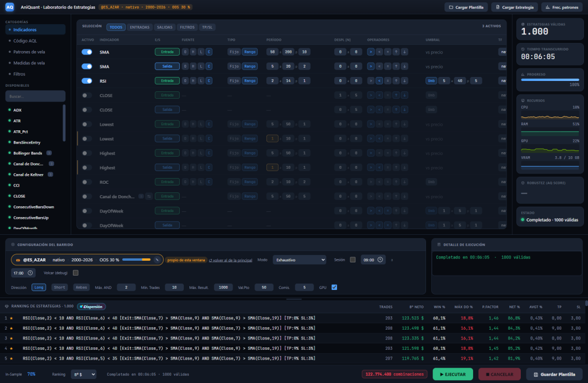Open the Modo Exhaustivo dropdown

click(x=299, y=260)
